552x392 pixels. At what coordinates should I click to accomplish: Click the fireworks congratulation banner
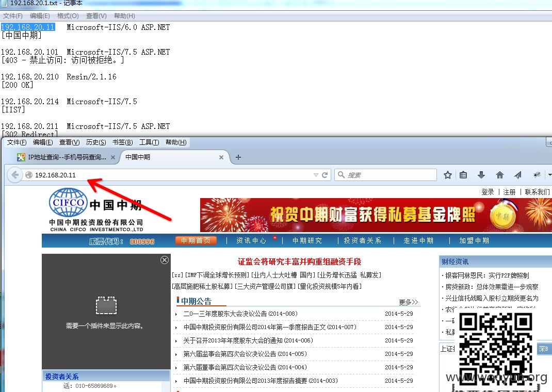(376, 215)
